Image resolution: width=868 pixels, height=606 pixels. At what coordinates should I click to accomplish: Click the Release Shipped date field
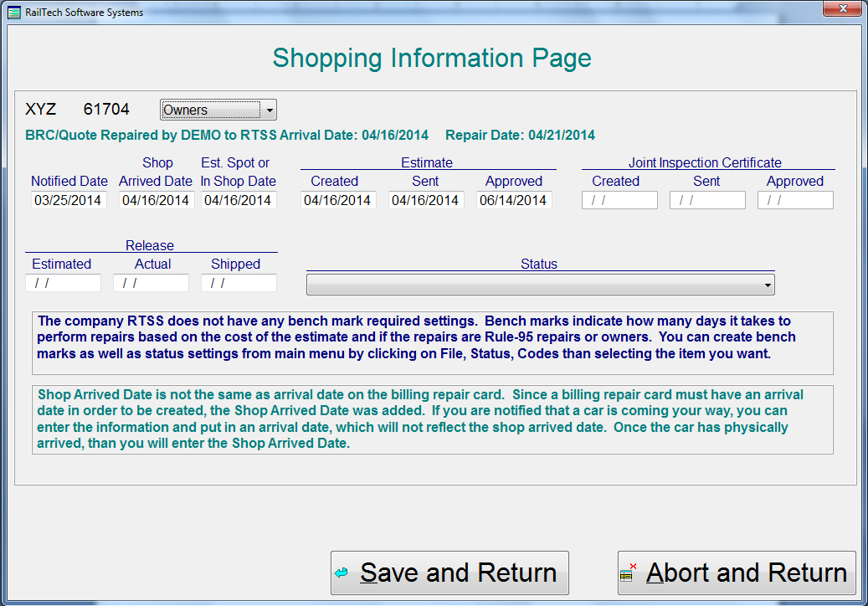(239, 284)
